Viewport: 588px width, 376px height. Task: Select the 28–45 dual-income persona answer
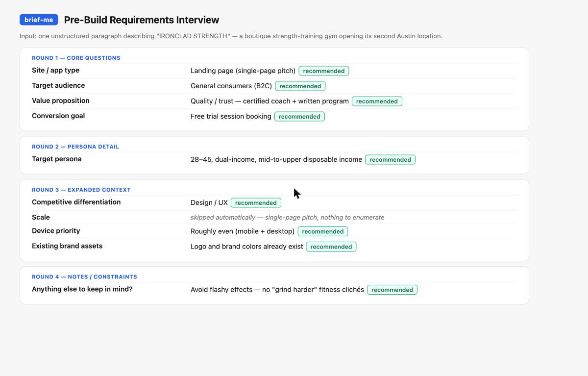[276, 159]
